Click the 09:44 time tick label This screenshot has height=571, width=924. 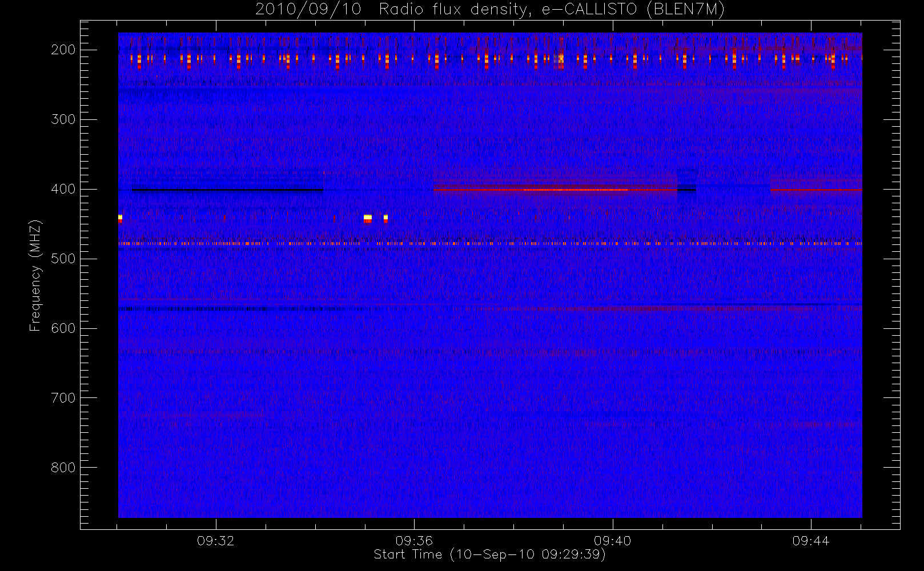point(811,541)
